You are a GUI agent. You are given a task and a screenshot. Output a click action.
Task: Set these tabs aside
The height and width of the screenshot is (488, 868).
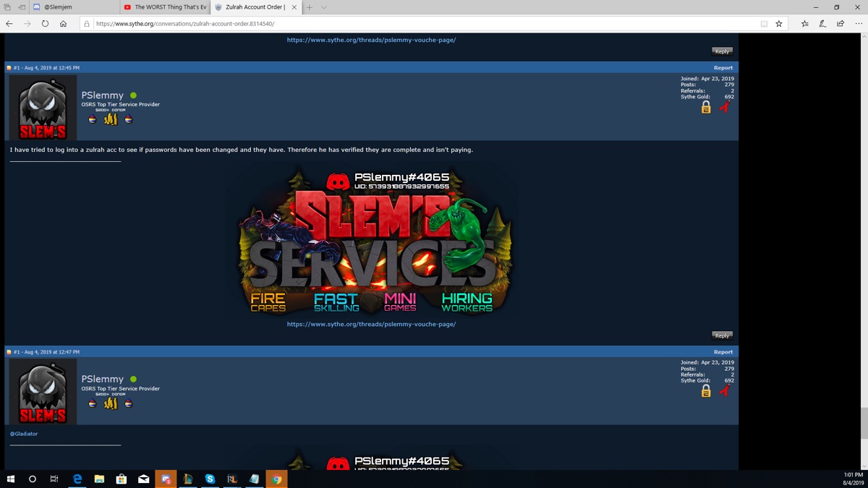[22, 7]
